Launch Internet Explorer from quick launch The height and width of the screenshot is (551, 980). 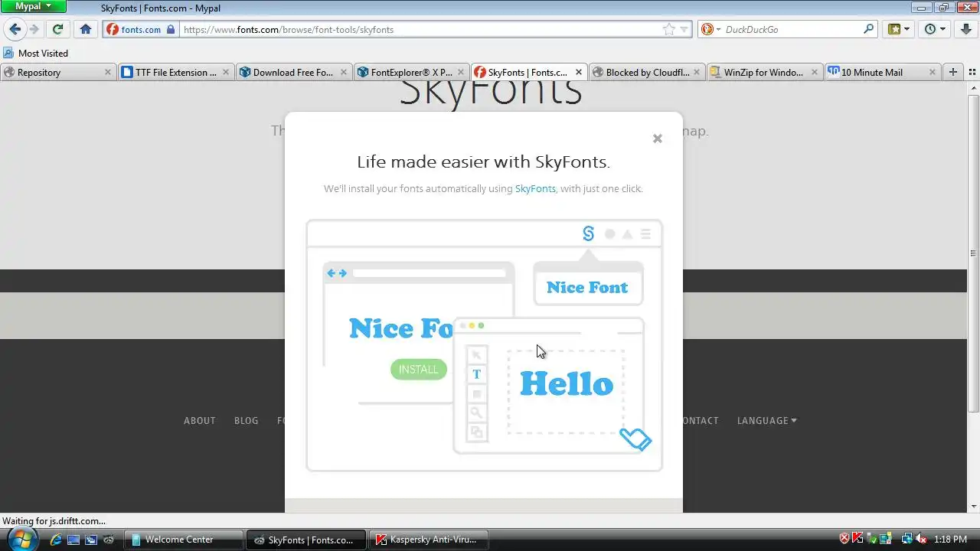(x=56, y=540)
